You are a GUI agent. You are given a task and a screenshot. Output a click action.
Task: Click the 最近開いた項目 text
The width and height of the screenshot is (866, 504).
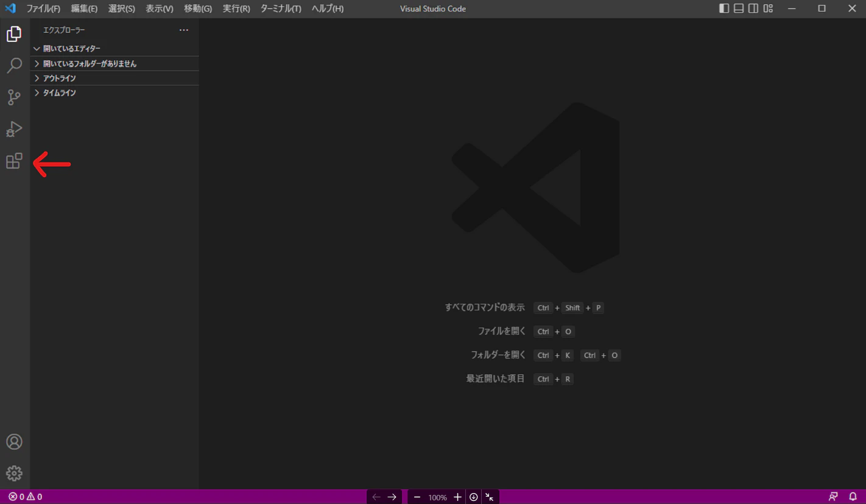pos(495,379)
